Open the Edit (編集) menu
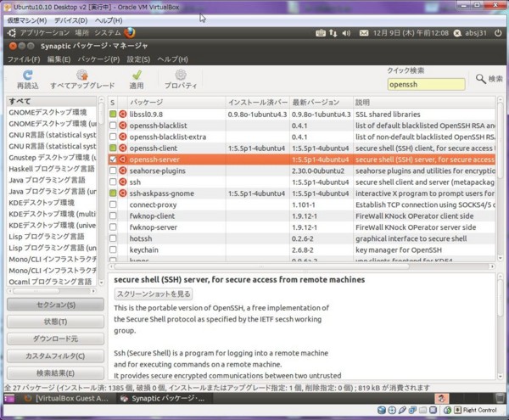The height and width of the screenshot is (420, 509). pyautogui.click(x=59, y=59)
